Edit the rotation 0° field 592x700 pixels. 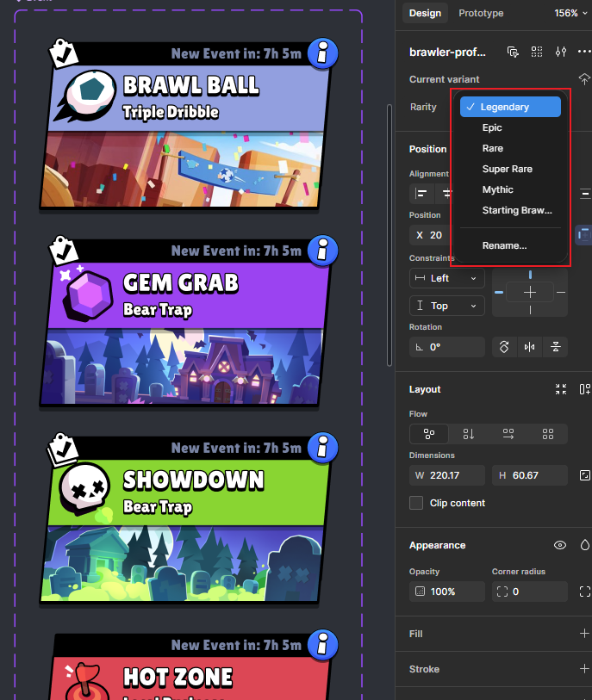pos(446,347)
